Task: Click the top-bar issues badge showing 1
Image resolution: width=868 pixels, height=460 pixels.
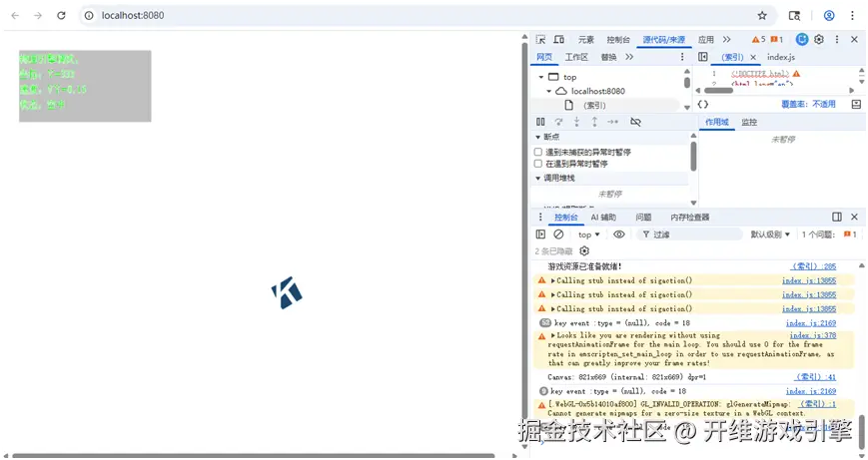Action: point(777,39)
